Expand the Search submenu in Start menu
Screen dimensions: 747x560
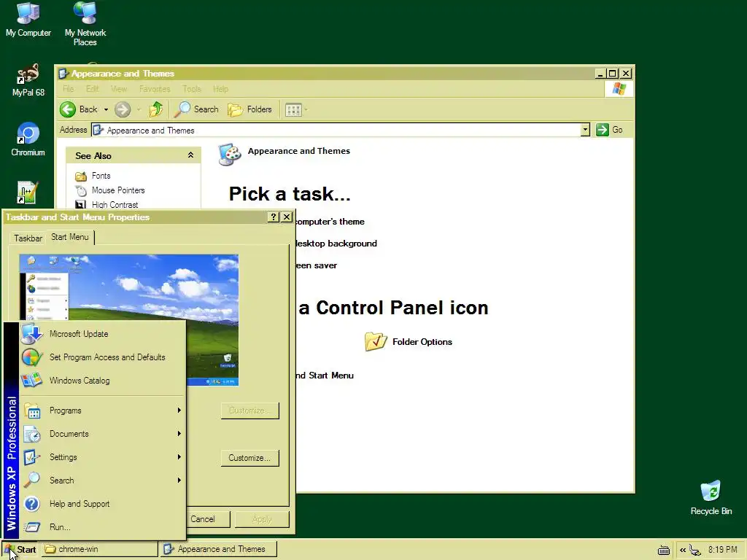click(x=102, y=481)
